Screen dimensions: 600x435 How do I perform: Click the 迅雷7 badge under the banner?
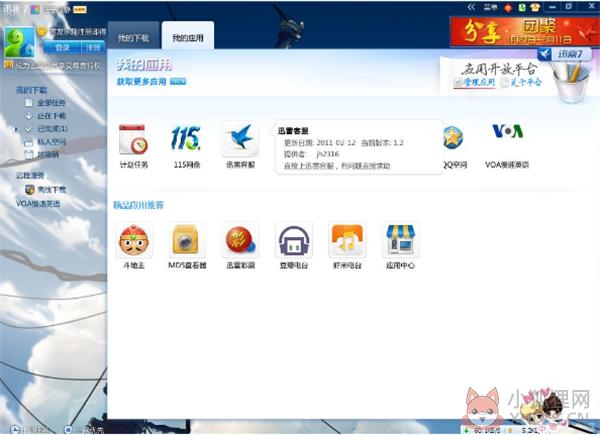click(x=565, y=54)
